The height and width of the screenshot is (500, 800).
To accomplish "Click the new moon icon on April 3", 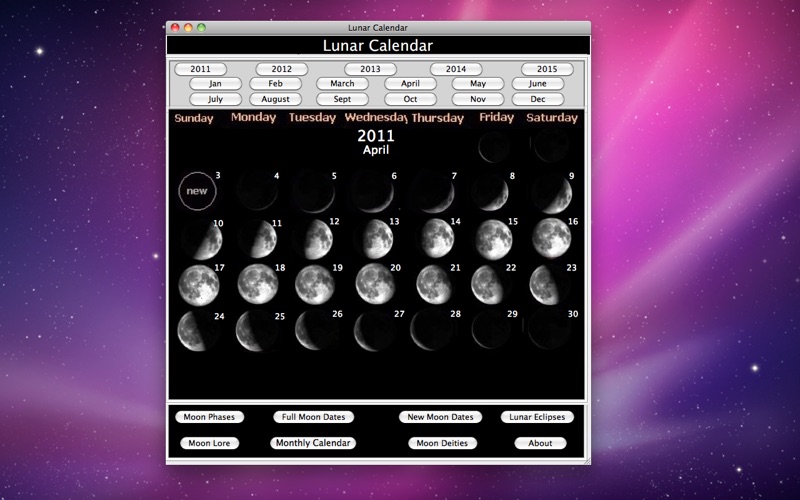I will (197, 191).
